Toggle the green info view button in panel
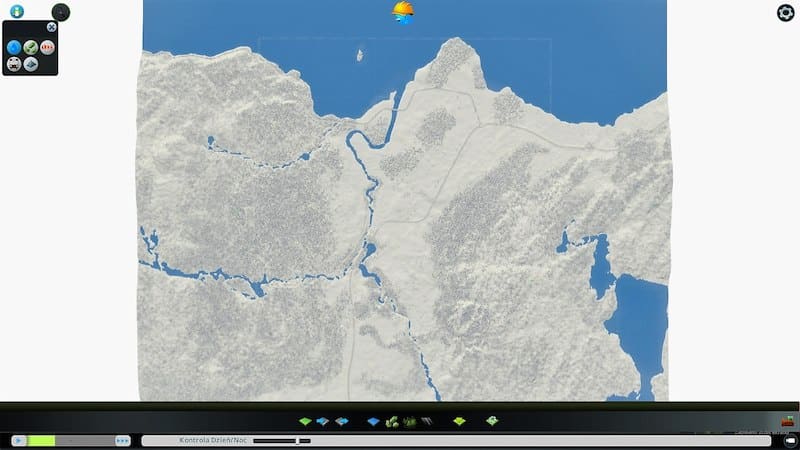 [x=31, y=47]
